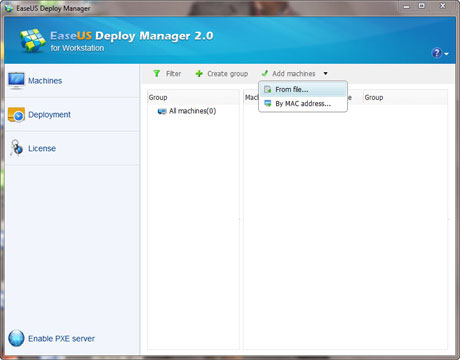
Task: Click the Machines monitor icon in sidebar
Action: coord(16,81)
